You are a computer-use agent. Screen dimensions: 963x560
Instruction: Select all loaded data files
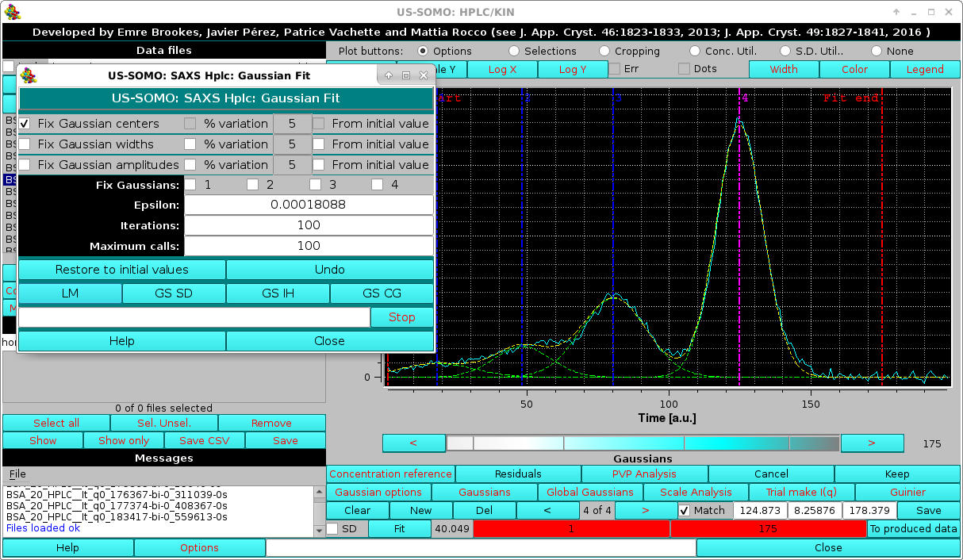coord(56,423)
